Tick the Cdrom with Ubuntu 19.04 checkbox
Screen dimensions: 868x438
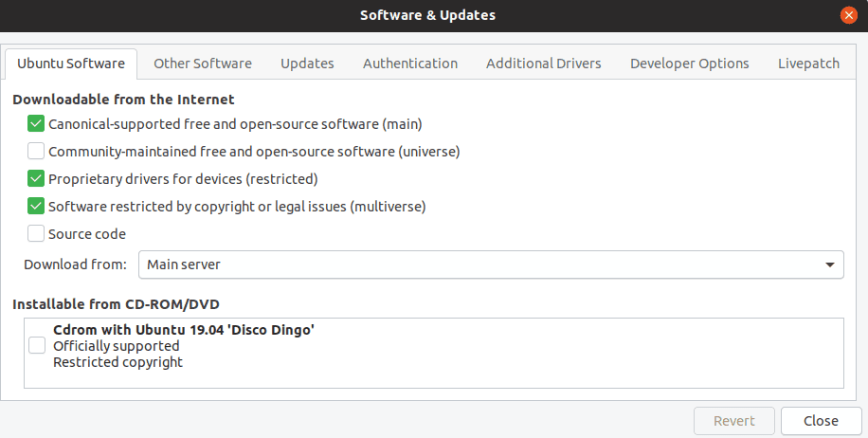pos(37,346)
